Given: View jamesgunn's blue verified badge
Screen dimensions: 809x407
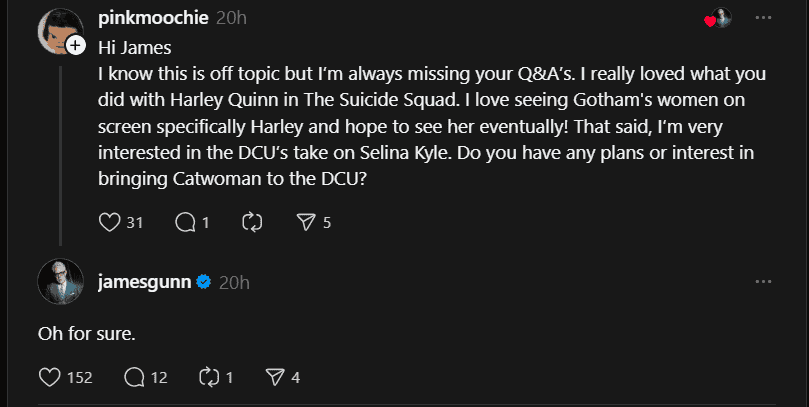Looking at the screenshot, I should (203, 283).
